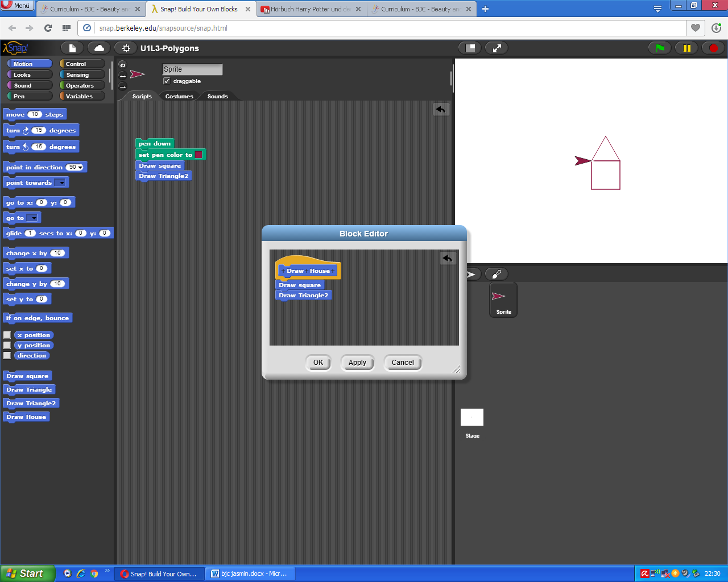This screenshot has width=728, height=582.
Task: Bookmark page with the heart icon
Action: 696,28
